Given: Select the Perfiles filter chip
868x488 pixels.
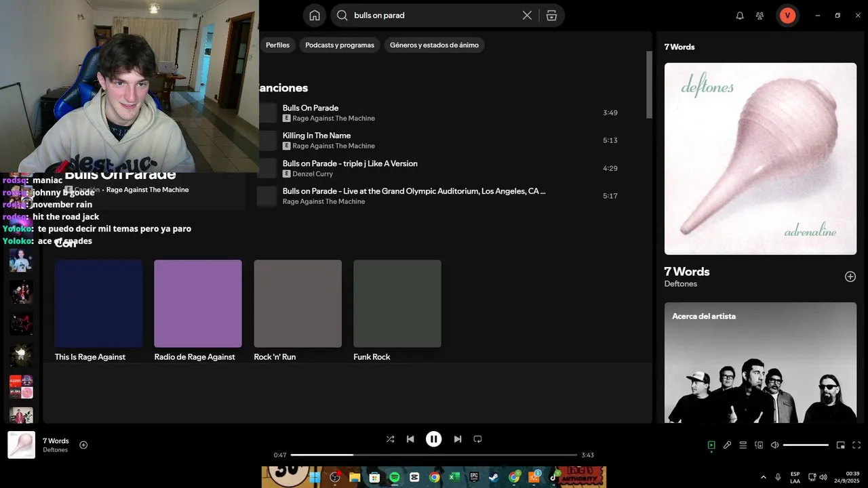Looking at the screenshot, I should [x=277, y=45].
